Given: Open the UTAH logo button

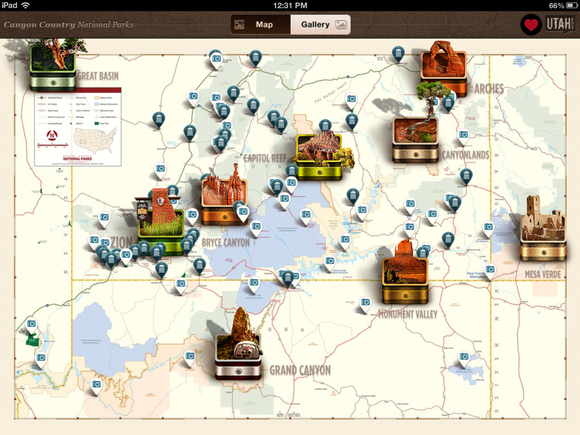Looking at the screenshot, I should click(560, 24).
